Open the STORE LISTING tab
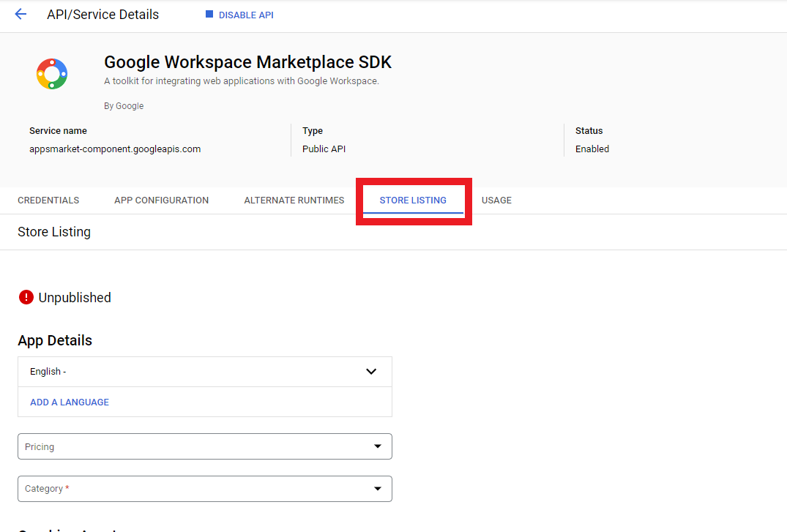The image size is (787, 532). (x=413, y=201)
